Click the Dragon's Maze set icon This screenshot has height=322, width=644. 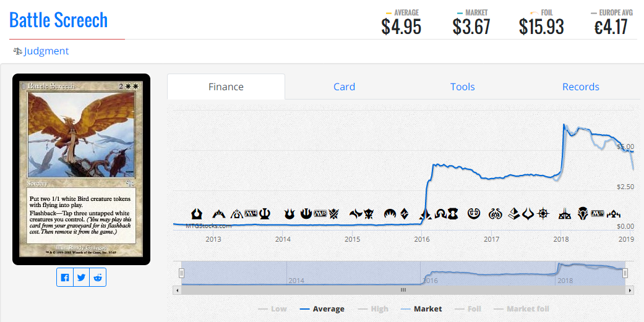point(236,214)
